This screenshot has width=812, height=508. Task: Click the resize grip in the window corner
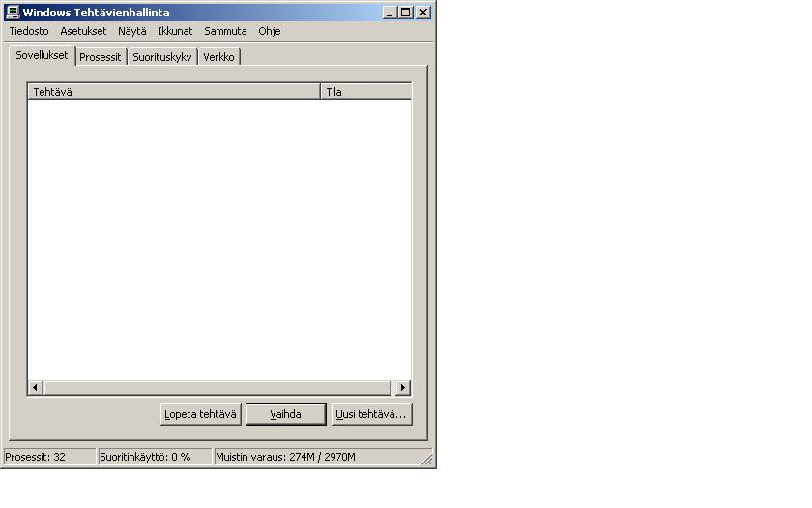click(x=428, y=461)
